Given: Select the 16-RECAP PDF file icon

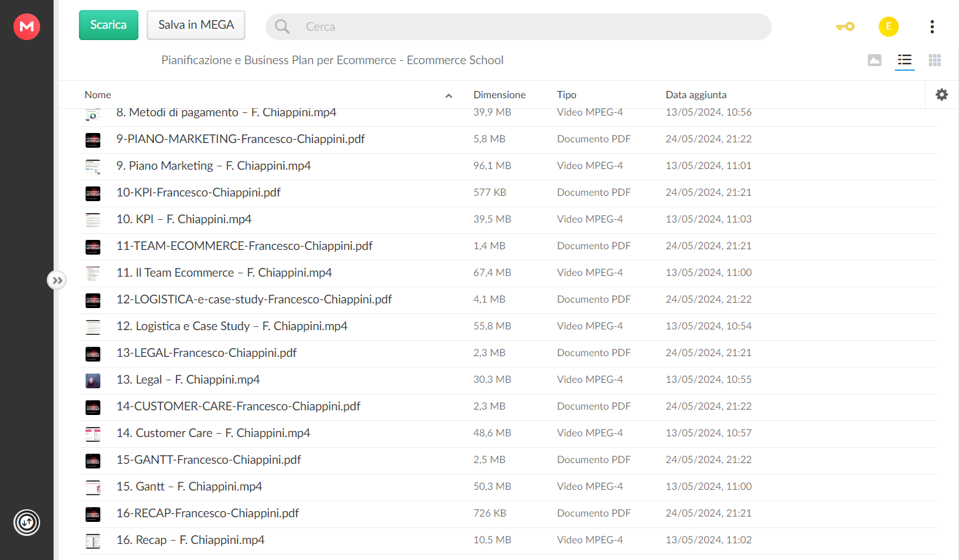Looking at the screenshot, I should click(x=93, y=514).
